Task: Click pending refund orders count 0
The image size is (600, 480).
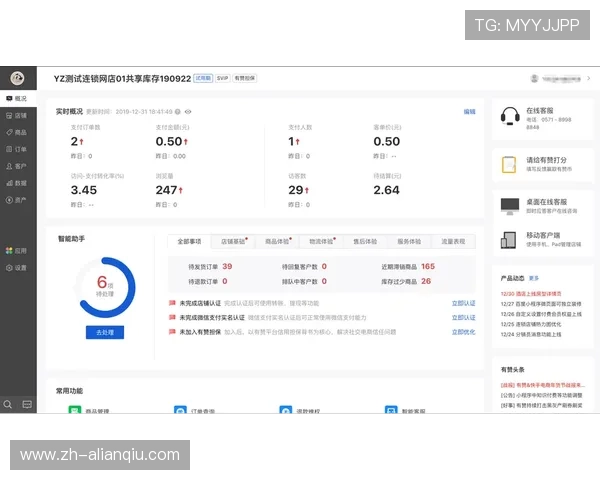Action: tap(225, 281)
